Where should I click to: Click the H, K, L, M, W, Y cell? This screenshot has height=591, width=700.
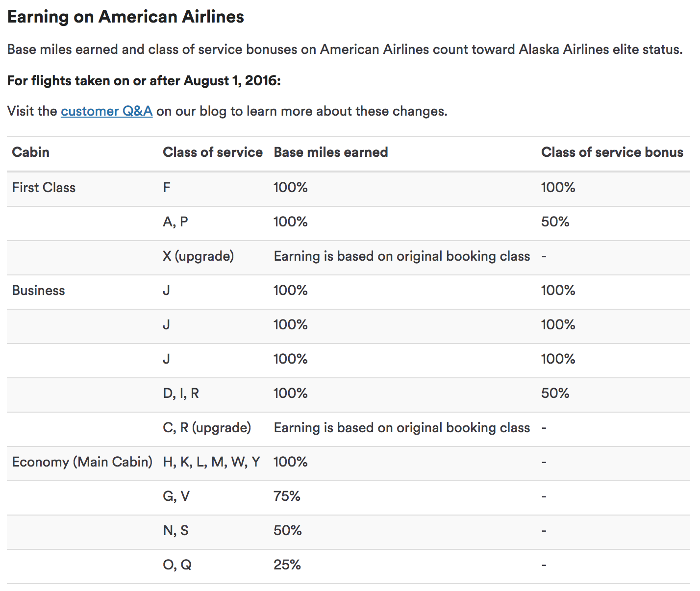[211, 462]
